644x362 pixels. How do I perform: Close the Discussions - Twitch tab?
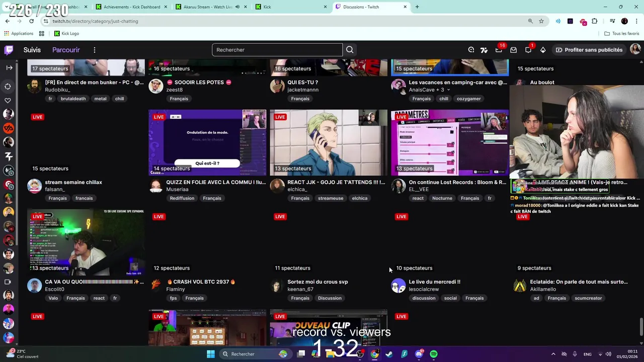[405, 7]
